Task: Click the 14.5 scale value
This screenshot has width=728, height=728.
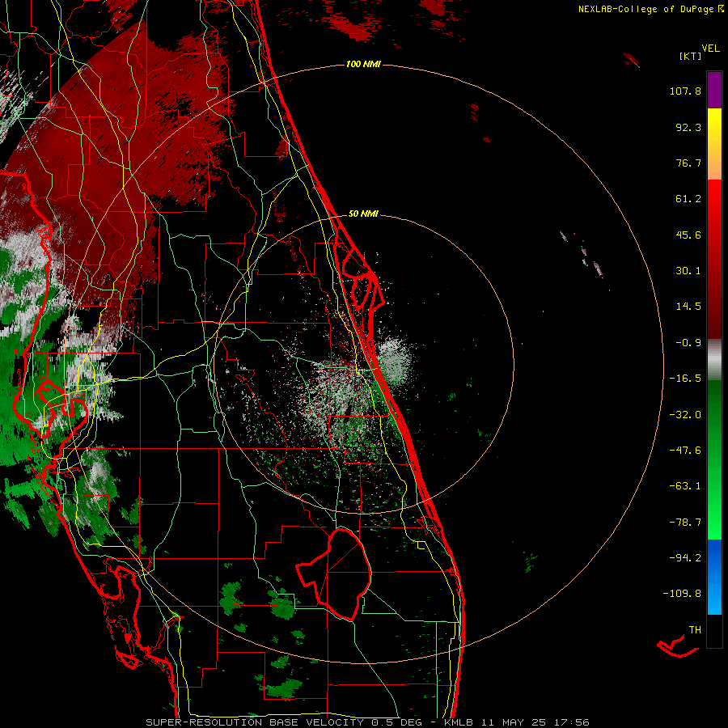Action: click(688, 307)
